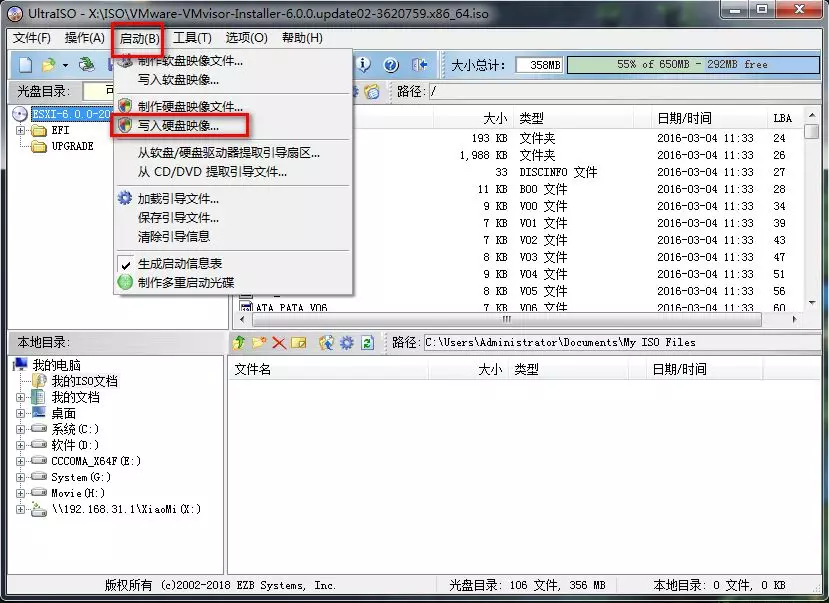Open the dropdown arrow beside Open icon
Viewport: 829px width, 603px height.
(x=65, y=66)
